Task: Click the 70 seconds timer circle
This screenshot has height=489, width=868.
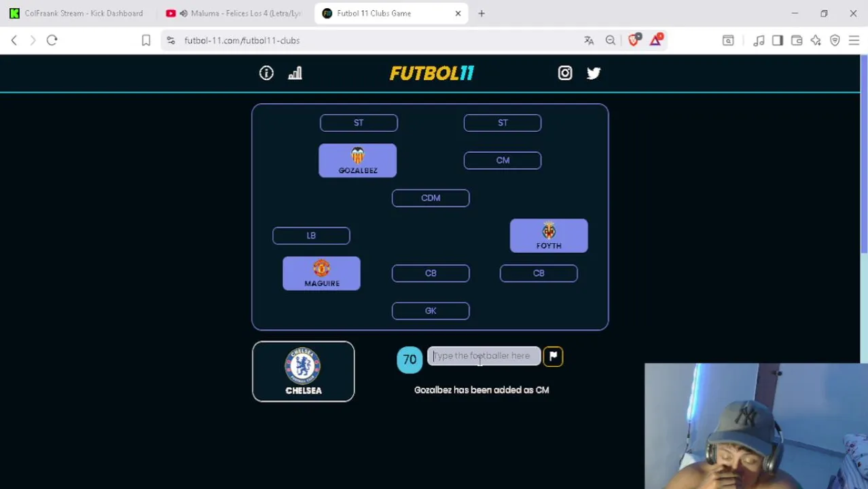Action: [x=410, y=359]
